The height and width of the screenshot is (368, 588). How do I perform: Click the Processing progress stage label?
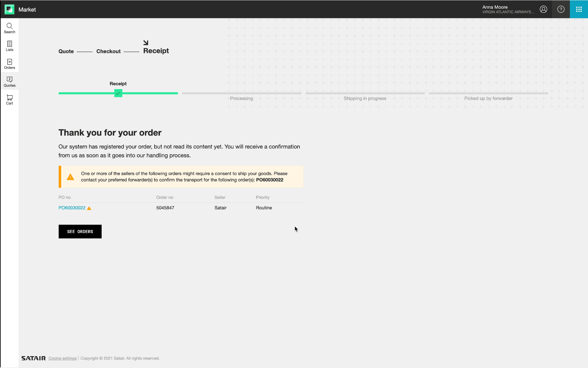(x=241, y=98)
